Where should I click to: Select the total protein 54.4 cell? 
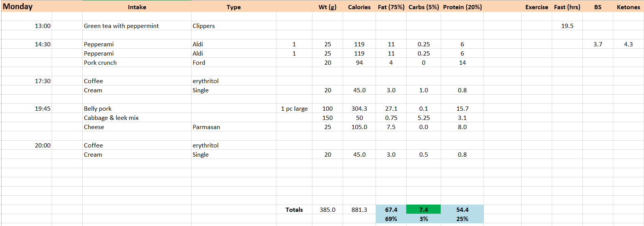coord(462,210)
